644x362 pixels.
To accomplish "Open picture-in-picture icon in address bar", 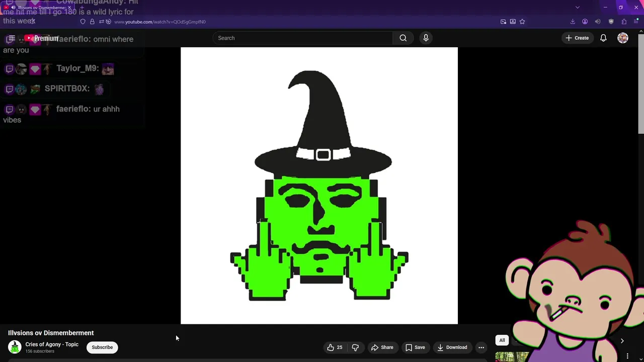I will [x=503, y=22].
